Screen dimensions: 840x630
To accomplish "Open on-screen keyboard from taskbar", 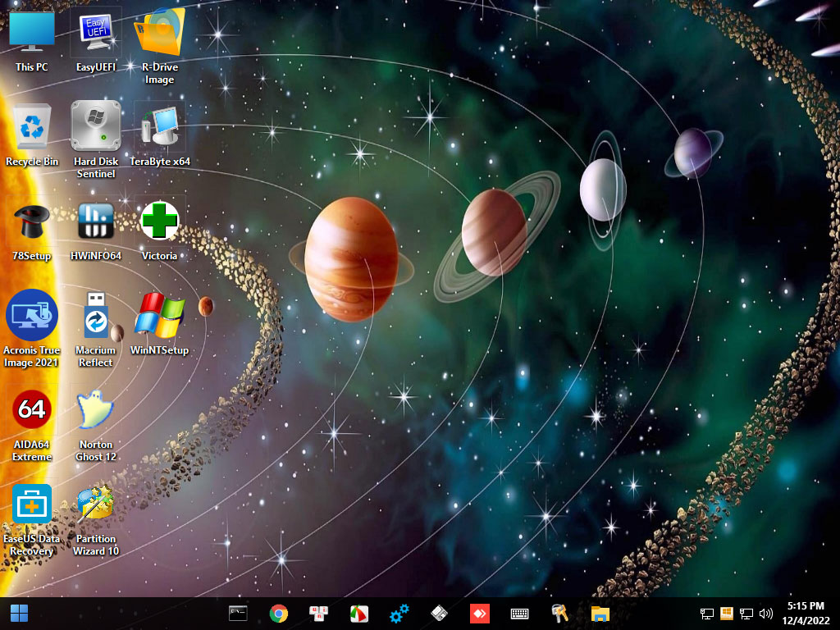I will (519, 614).
